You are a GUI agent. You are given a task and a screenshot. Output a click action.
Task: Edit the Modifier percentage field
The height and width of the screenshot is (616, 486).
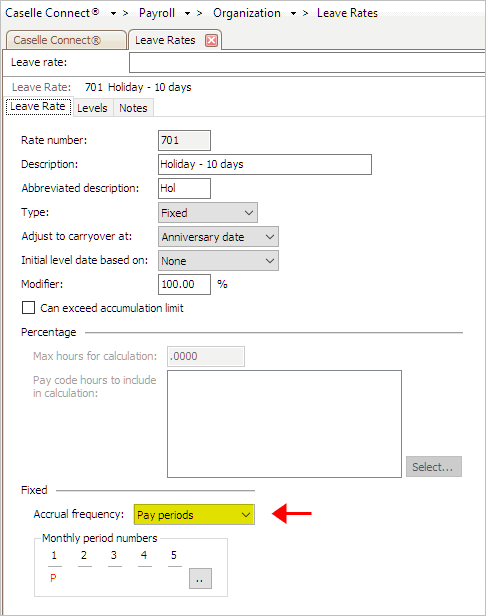coord(184,284)
